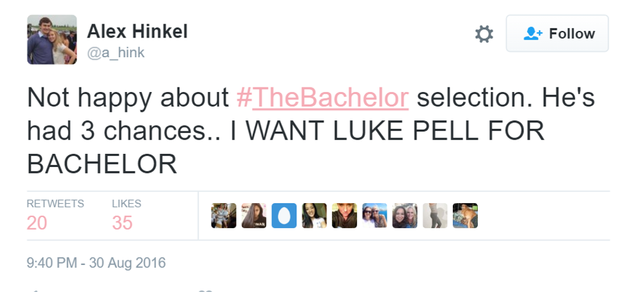Click the add-person icon on Follow
The width and height of the screenshot is (644, 292).
(532, 34)
